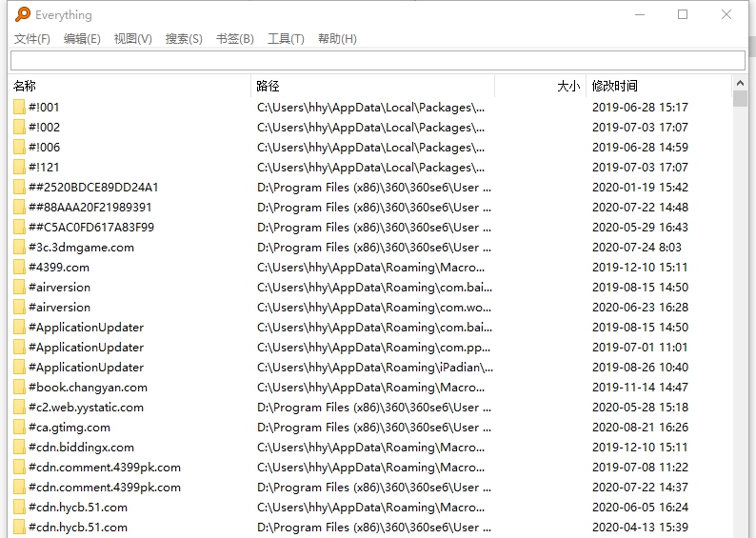Click the com.pp... path of #ApplicationUpdater

click(x=373, y=348)
